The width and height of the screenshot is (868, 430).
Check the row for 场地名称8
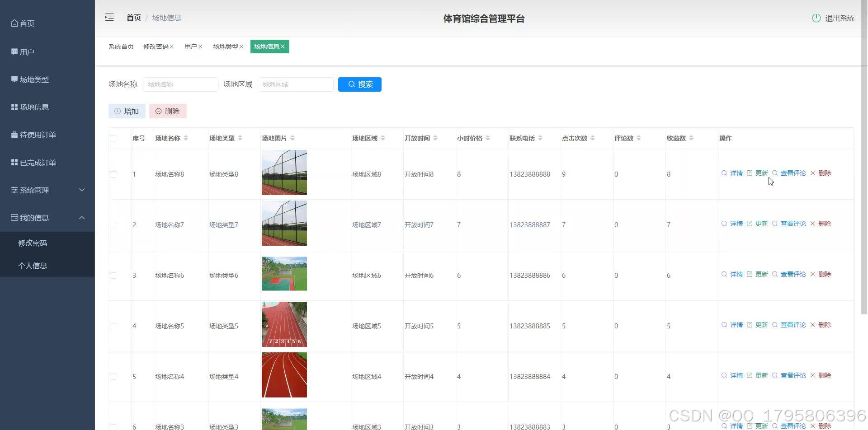113,174
